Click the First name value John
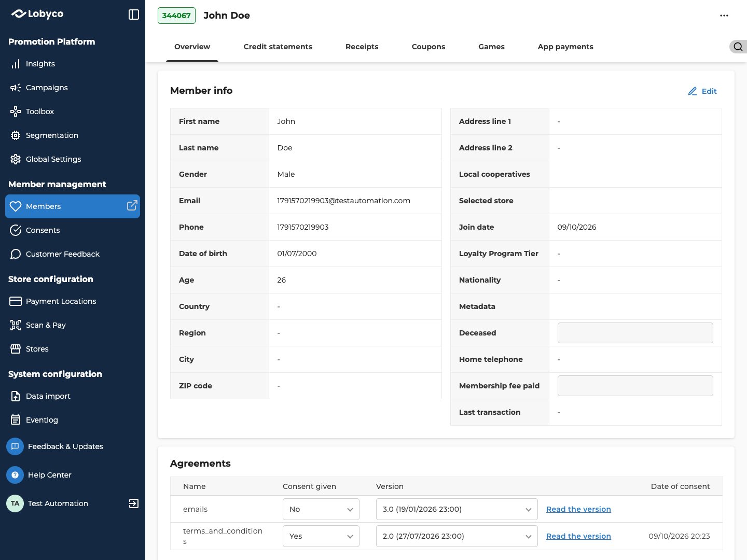The height and width of the screenshot is (560, 747). [x=286, y=121]
